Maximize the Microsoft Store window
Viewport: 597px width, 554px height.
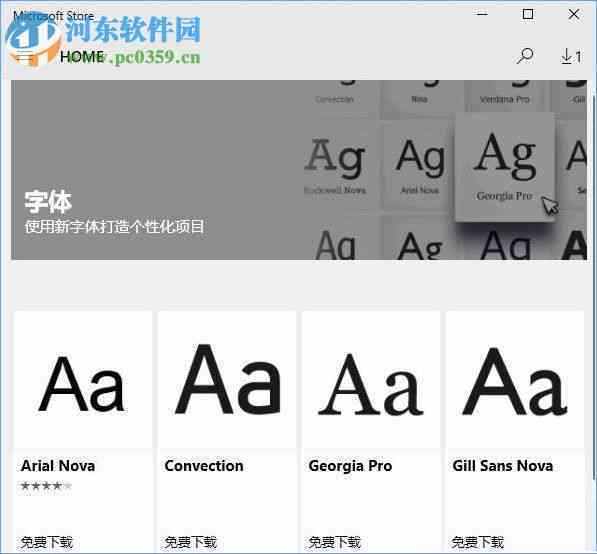528,14
